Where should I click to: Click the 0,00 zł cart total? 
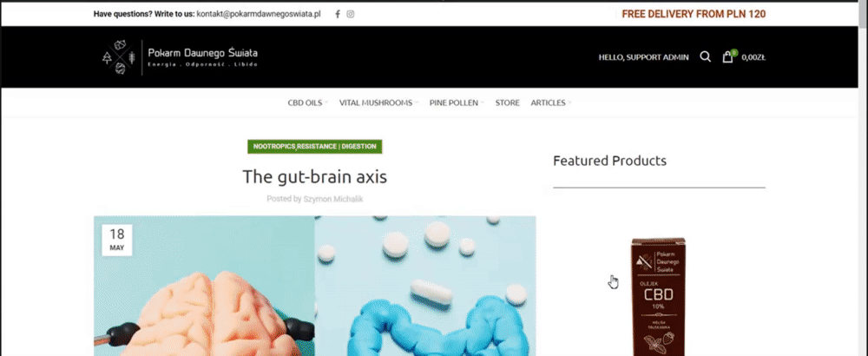tap(754, 57)
